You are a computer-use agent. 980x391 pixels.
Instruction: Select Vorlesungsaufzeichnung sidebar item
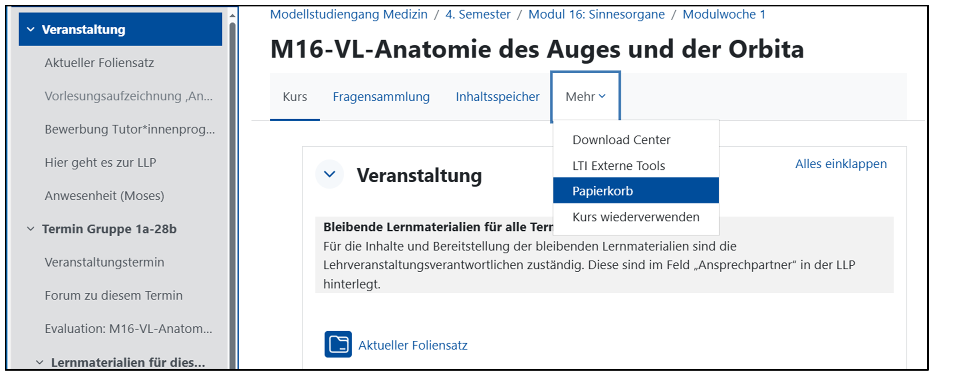(129, 96)
